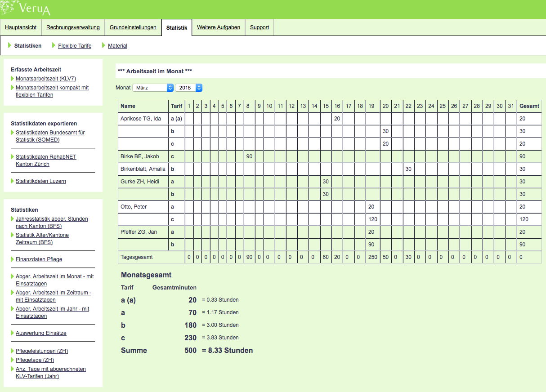The width and height of the screenshot is (546, 392).
Task: Click green arrow beside Monatsarbeitszeit (KLV7)
Action: 12,79
